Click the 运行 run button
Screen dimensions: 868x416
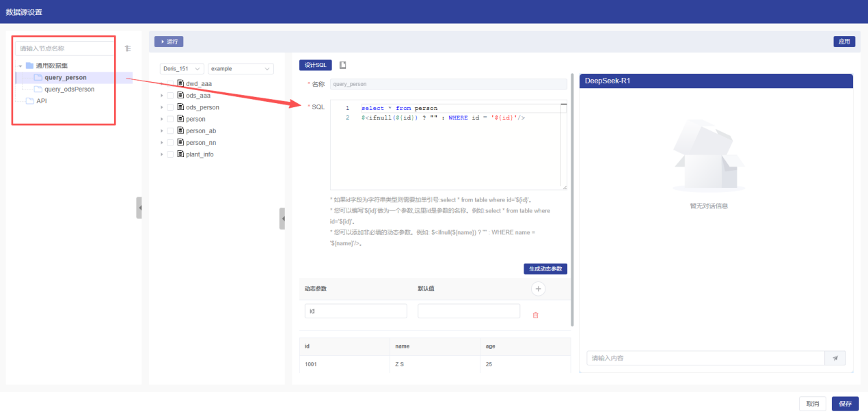coord(169,42)
